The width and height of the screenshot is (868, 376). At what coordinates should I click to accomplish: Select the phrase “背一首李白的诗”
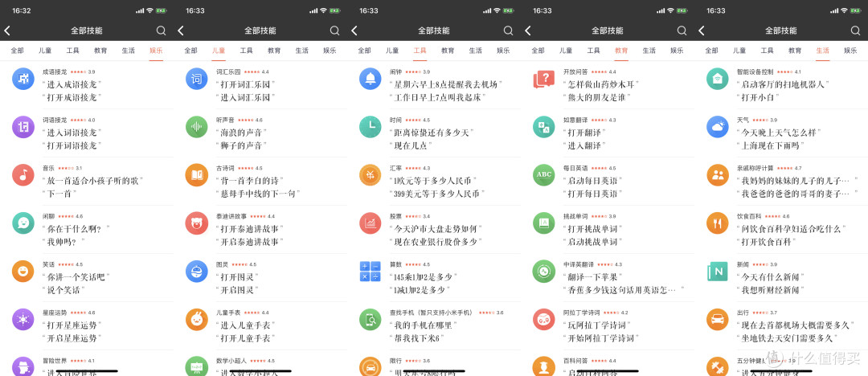(x=250, y=181)
